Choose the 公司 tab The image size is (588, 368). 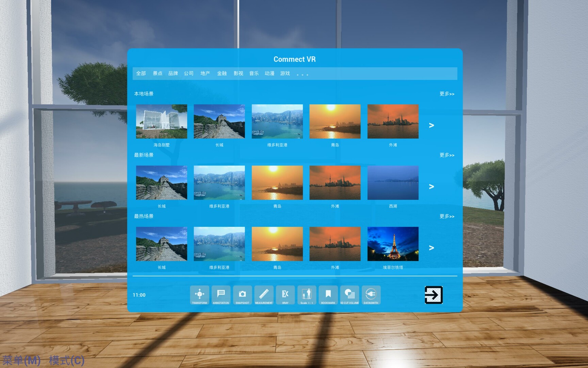pyautogui.click(x=189, y=73)
